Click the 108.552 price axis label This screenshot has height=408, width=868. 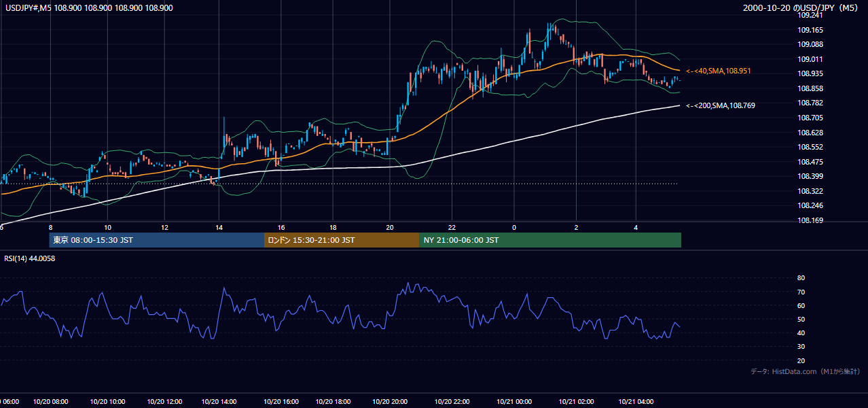[x=810, y=147]
